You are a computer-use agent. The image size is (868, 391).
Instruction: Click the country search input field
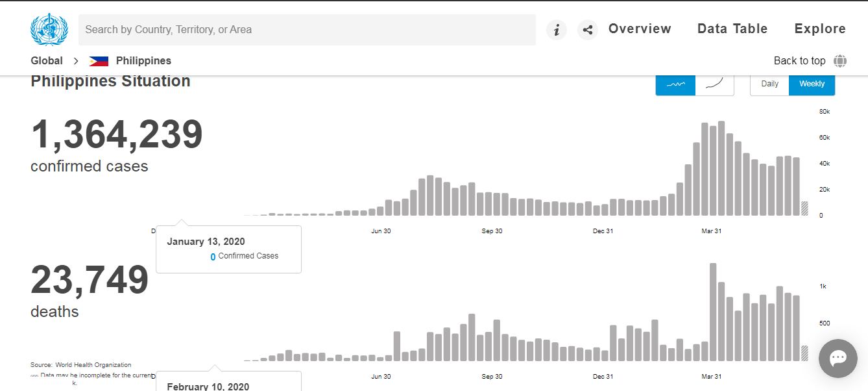307,30
